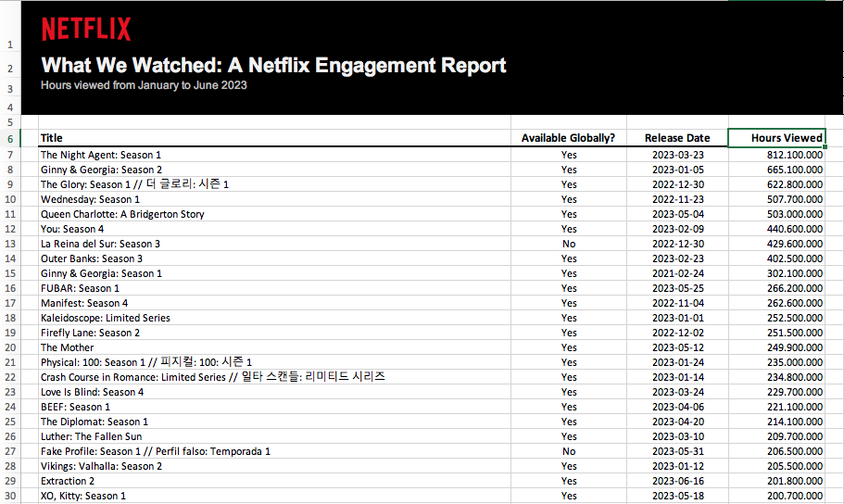Select hours viewed value 429.600.000
The image size is (844, 504).
(776, 244)
